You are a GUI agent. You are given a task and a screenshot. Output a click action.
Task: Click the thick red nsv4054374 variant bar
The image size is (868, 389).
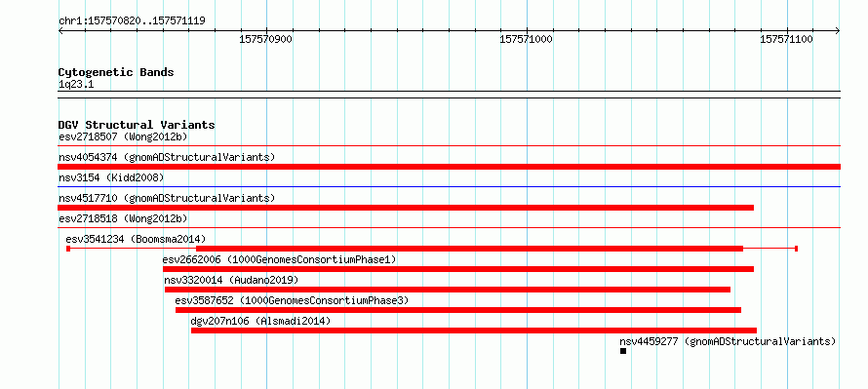449,167
